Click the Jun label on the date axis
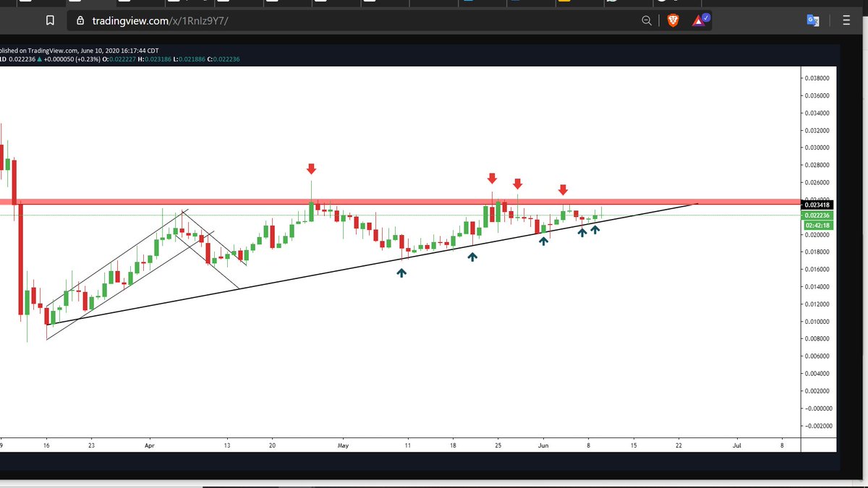868x488 pixels. click(542, 445)
